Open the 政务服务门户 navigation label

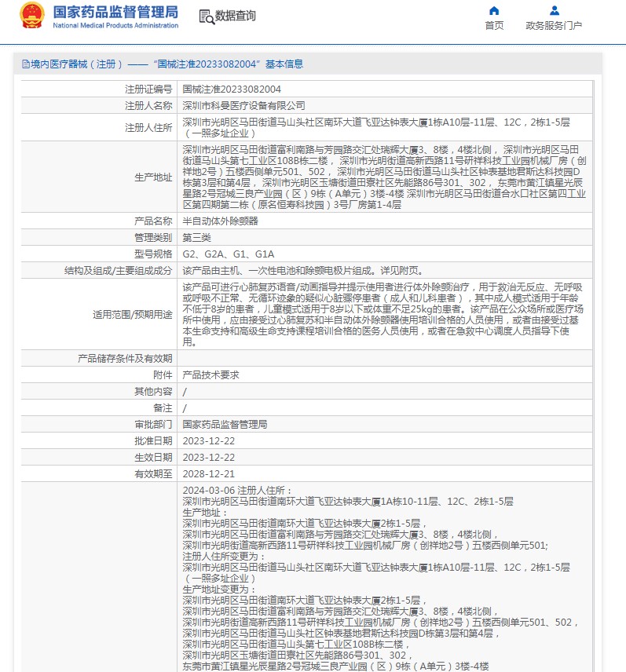coord(554,26)
